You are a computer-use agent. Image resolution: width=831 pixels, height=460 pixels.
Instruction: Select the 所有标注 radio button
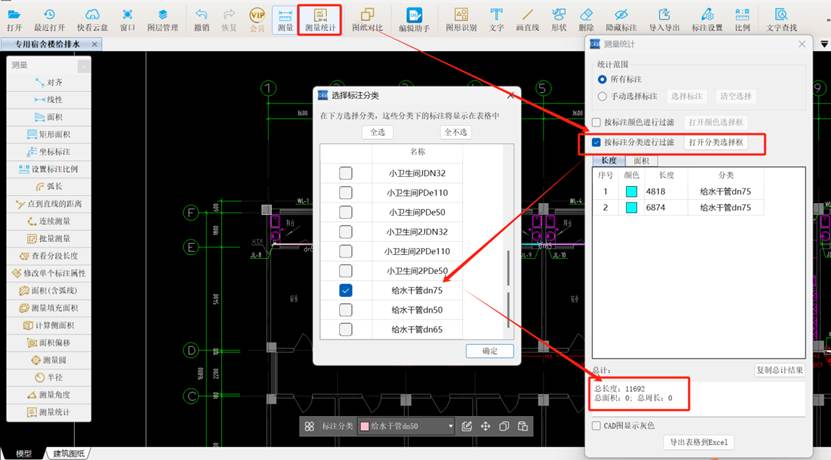point(602,79)
